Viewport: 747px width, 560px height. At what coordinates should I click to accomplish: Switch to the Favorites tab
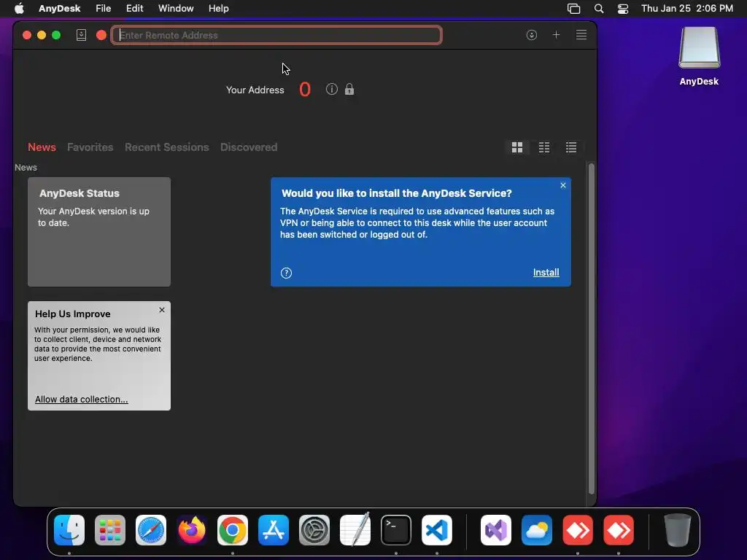point(90,147)
